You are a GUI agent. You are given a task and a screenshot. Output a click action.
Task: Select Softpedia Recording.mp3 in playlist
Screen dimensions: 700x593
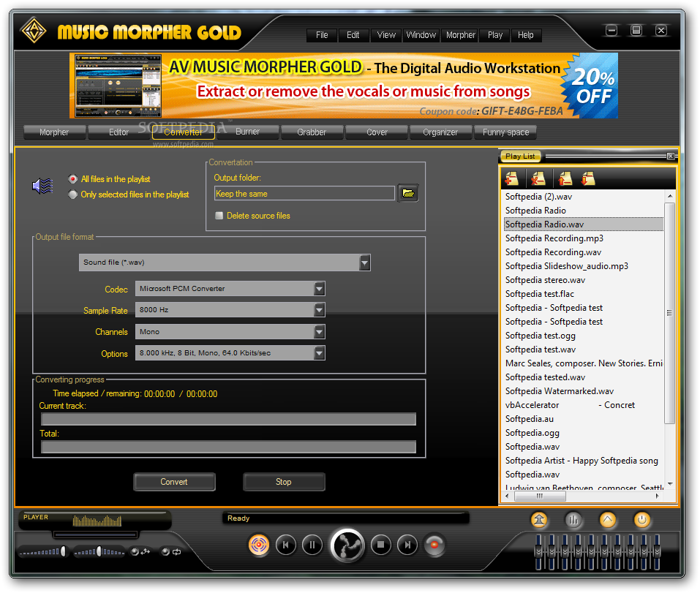[x=583, y=238]
